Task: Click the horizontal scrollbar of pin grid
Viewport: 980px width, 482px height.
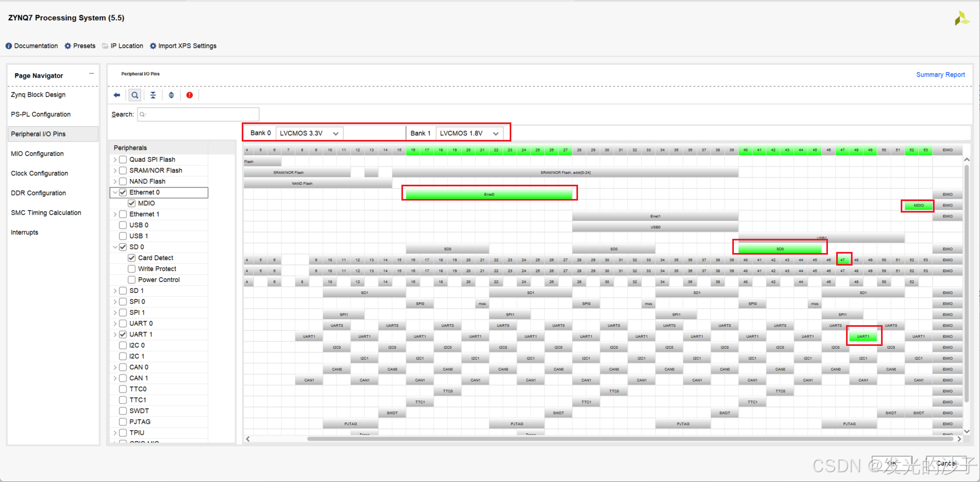Action: [x=629, y=439]
